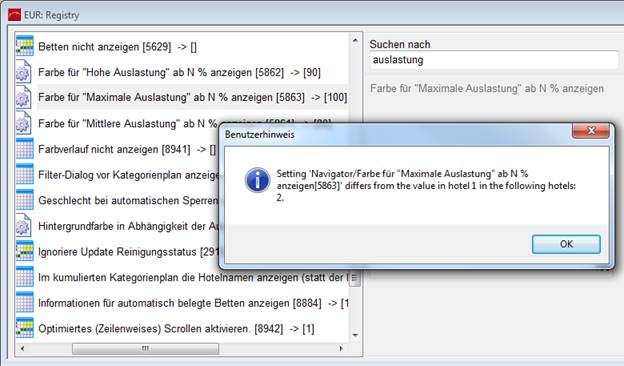Select 'Farbe für "Maximale Auslastung"' entry [5863]
Screen dimensions: 624x366
pos(193,97)
